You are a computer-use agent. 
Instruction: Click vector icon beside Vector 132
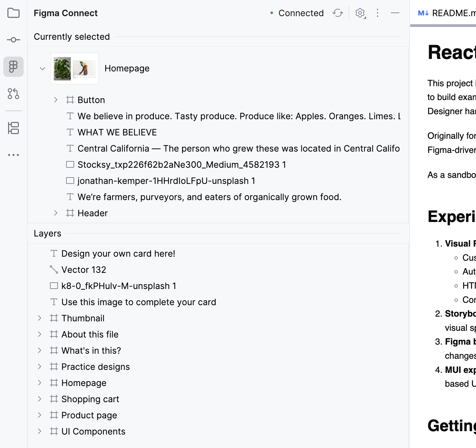coord(54,269)
